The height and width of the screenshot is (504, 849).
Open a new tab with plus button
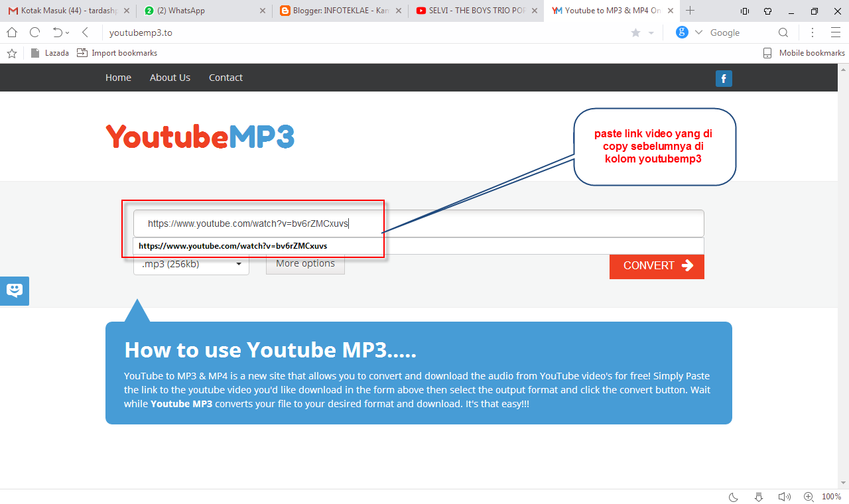tap(690, 11)
